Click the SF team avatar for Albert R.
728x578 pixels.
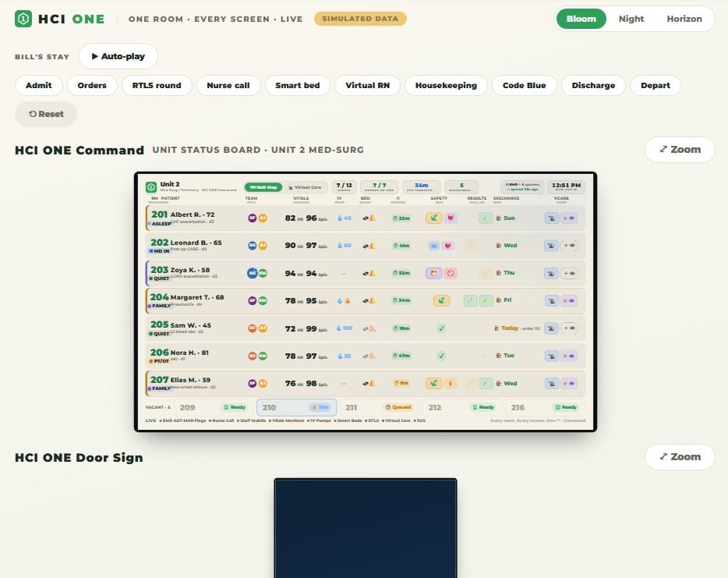[x=252, y=218]
